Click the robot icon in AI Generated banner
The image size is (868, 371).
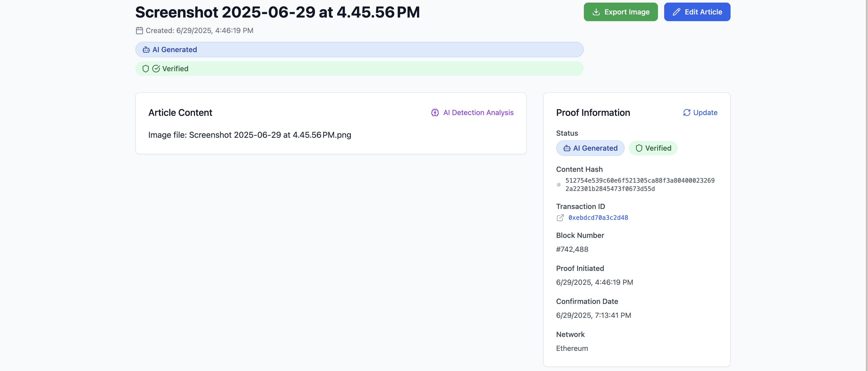click(146, 50)
